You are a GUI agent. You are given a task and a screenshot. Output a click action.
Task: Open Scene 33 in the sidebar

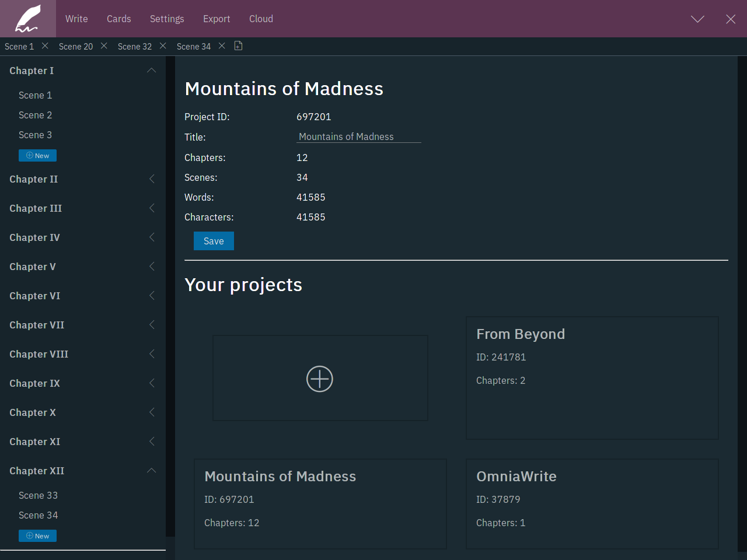[x=39, y=495]
